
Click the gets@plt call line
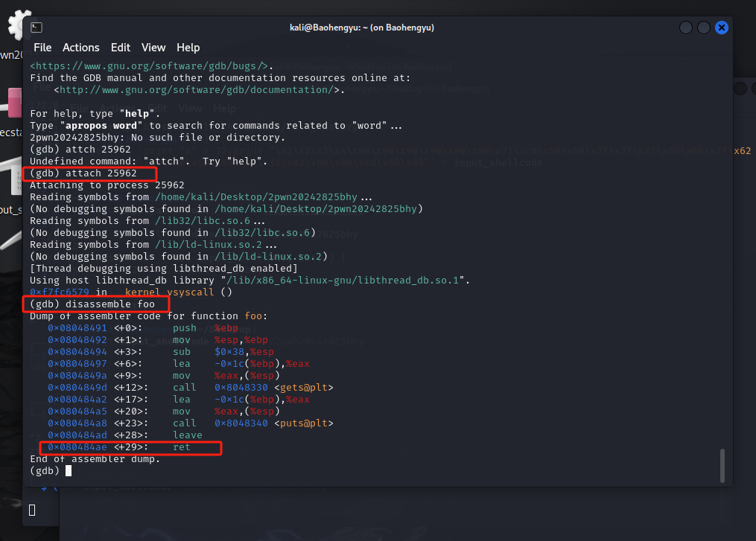191,387
